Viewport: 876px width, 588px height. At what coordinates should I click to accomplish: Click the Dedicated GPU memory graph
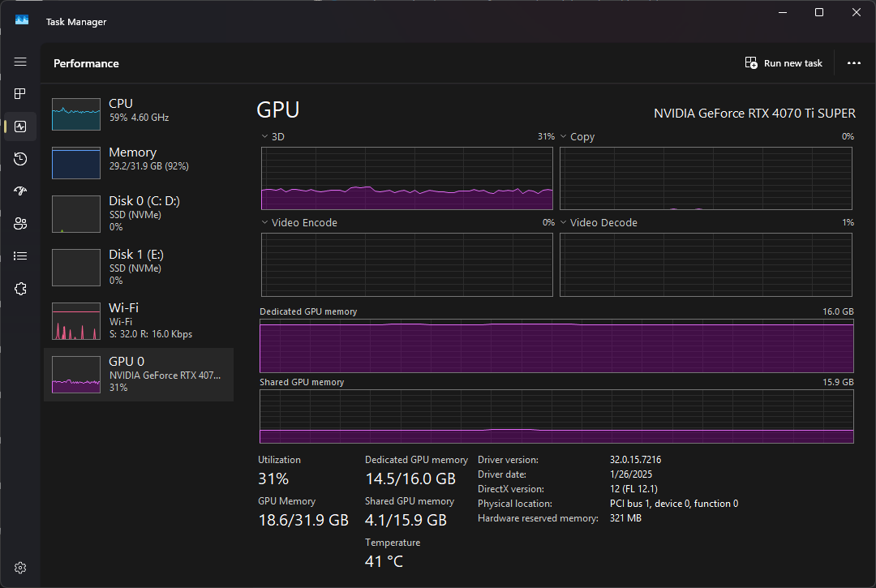[x=556, y=346]
